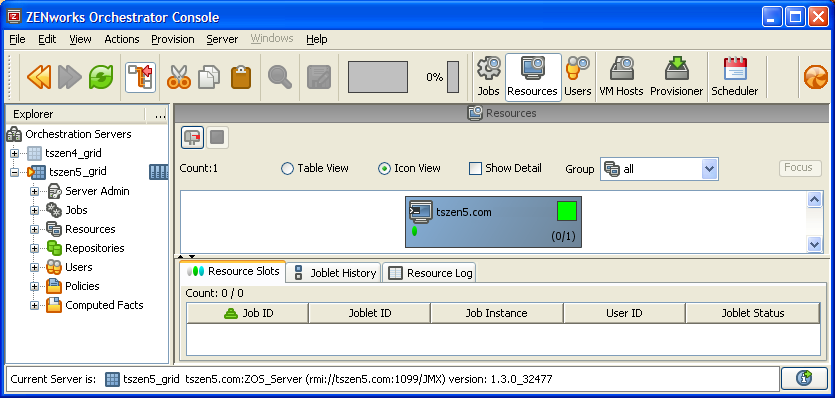Click the resource monitor icon button under Resources header
835x398 pixels.
coord(192,137)
